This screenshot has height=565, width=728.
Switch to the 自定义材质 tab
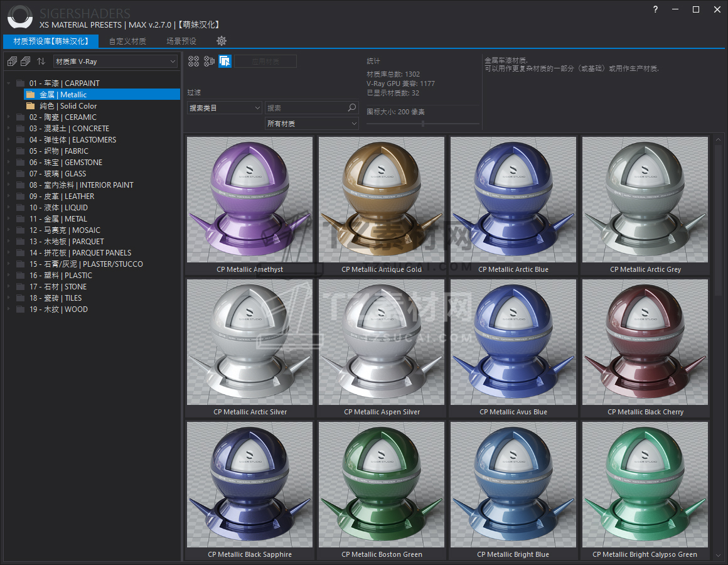click(x=127, y=41)
